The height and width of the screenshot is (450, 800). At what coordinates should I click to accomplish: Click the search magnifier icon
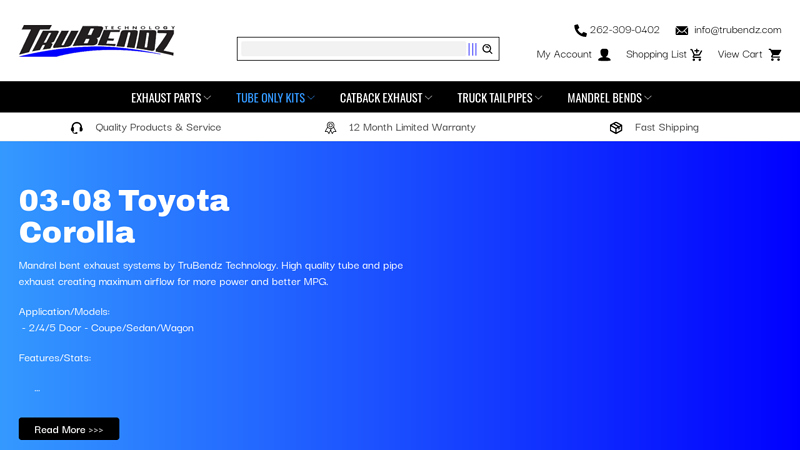click(488, 49)
